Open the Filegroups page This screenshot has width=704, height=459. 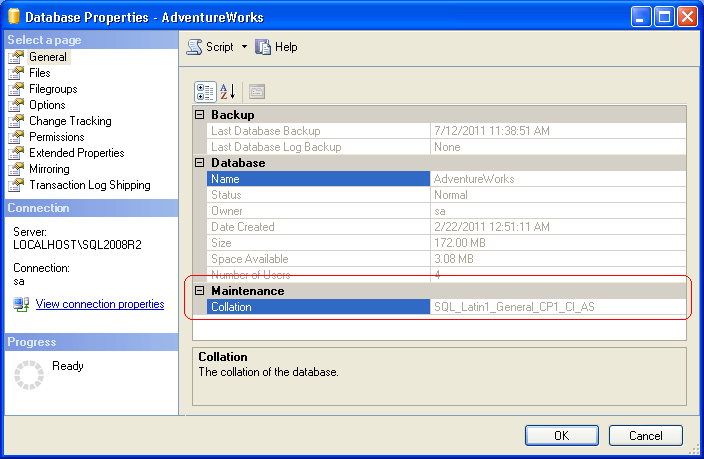click(x=53, y=89)
